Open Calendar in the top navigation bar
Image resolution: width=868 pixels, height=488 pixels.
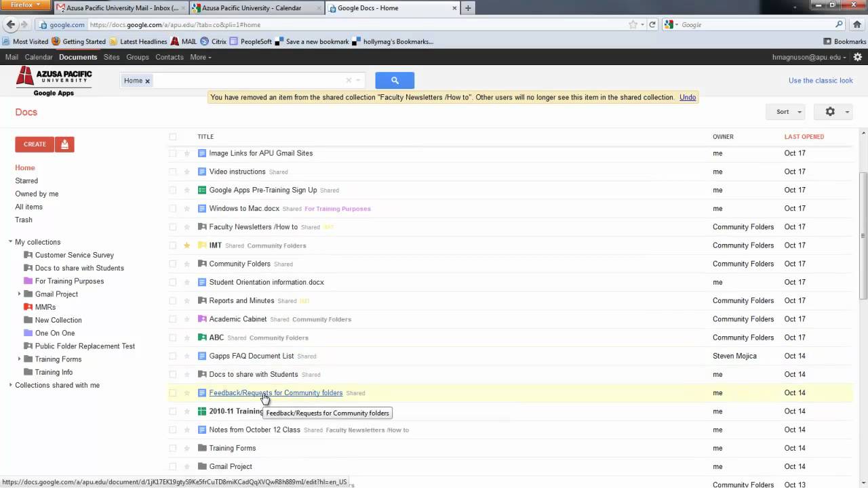point(39,57)
